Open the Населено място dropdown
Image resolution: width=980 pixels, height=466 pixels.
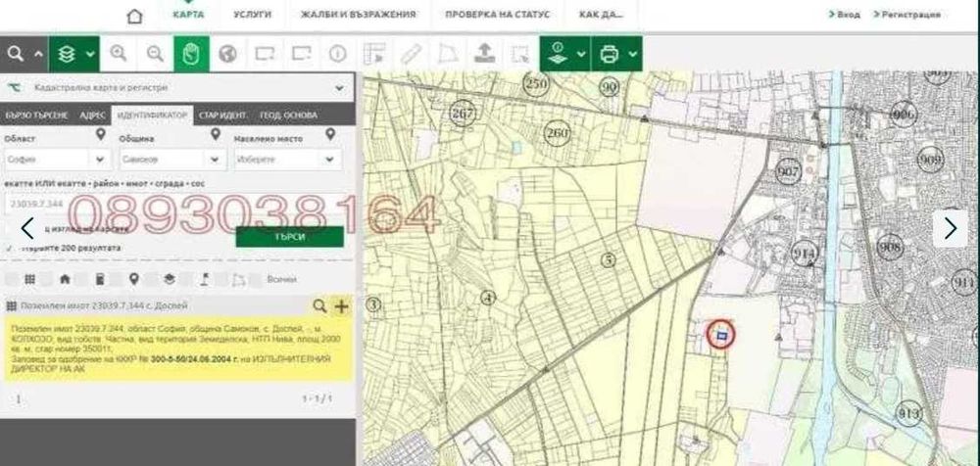click(288, 158)
